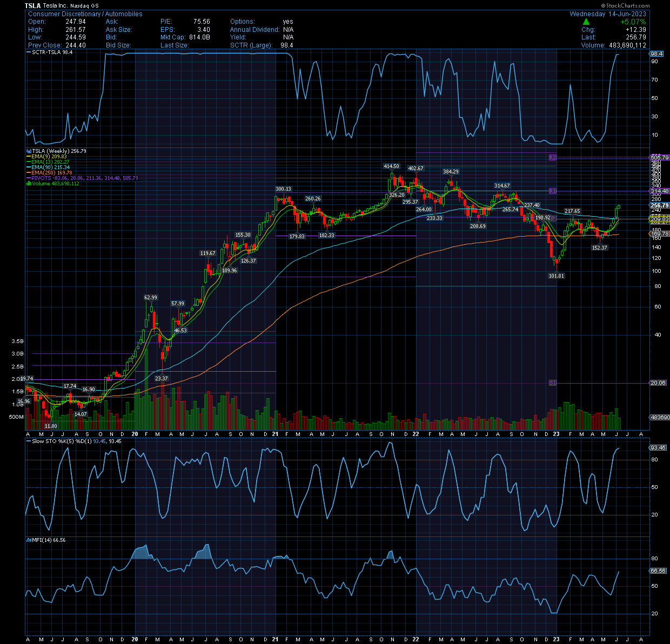Viewport: 670px width, 644px height.
Task: Click the TSLA ticker symbol in the header
Action: coord(32,5)
